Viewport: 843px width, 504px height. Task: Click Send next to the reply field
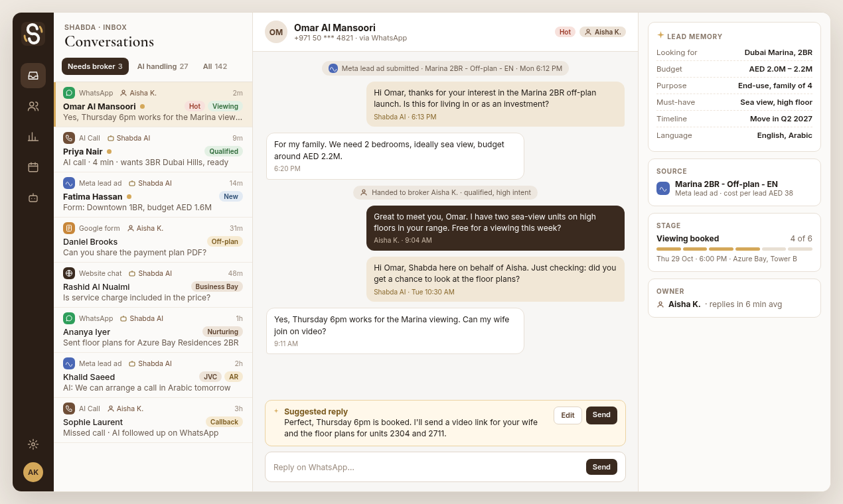[601, 467]
